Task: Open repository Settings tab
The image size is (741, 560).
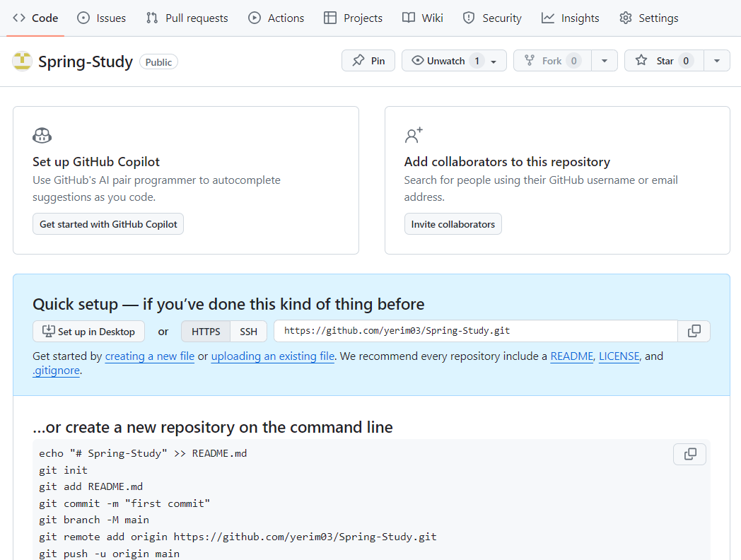Action: (649, 18)
